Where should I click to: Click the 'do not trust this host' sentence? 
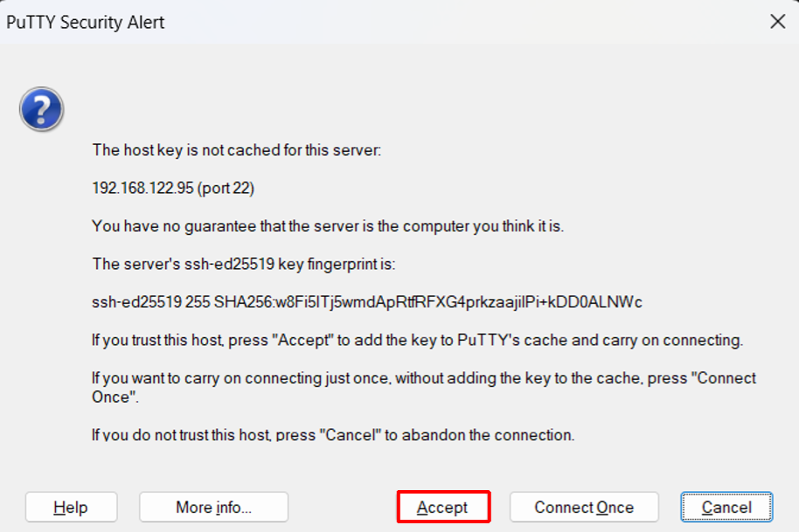point(333,434)
